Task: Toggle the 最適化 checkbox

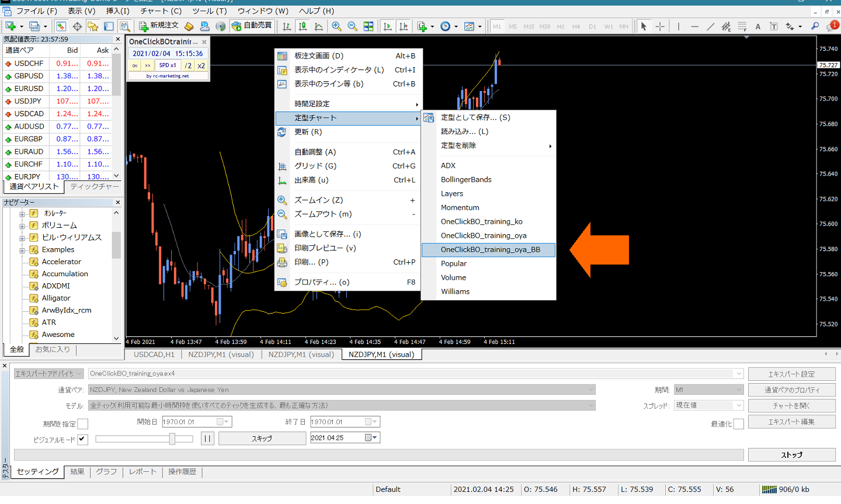Action: [739, 423]
